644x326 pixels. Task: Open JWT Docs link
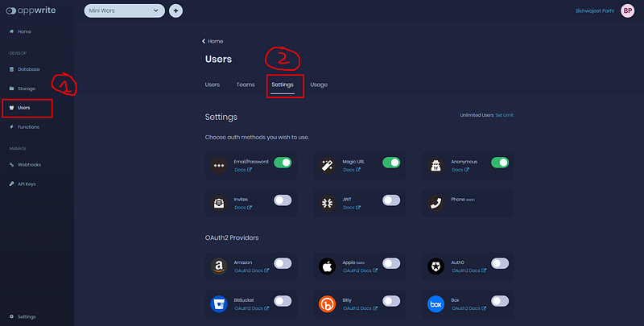click(x=352, y=208)
